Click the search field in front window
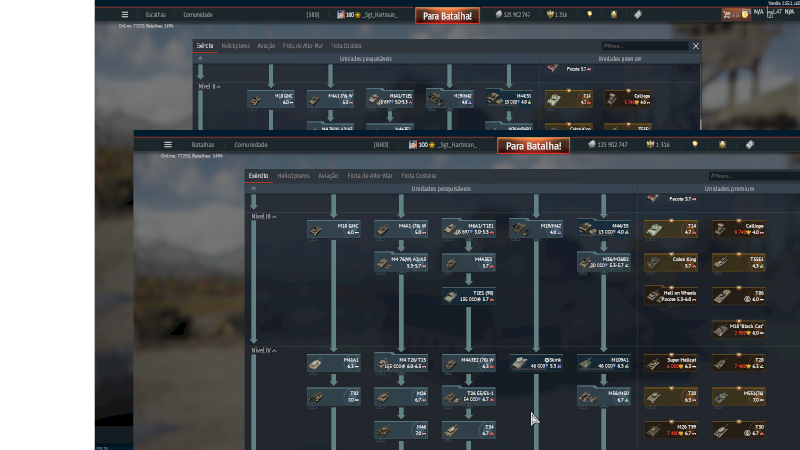The width and height of the screenshot is (800, 450). point(754,176)
